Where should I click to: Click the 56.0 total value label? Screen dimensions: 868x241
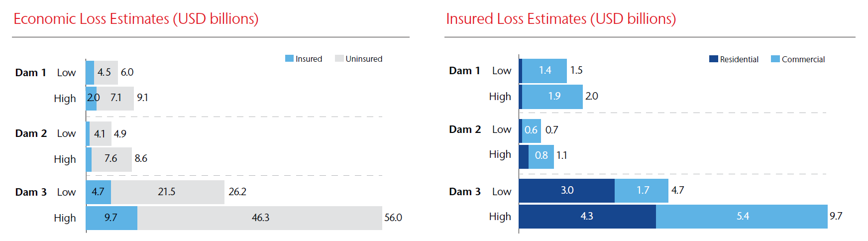[393, 218]
